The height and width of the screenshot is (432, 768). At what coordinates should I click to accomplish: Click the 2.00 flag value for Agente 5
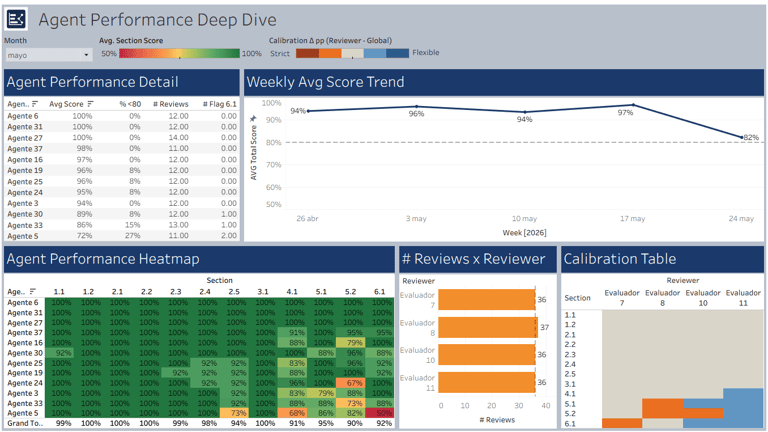tap(229, 236)
